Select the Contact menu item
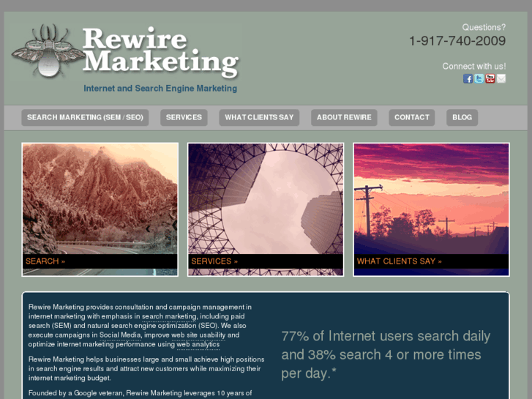The height and width of the screenshot is (399, 532). click(412, 117)
